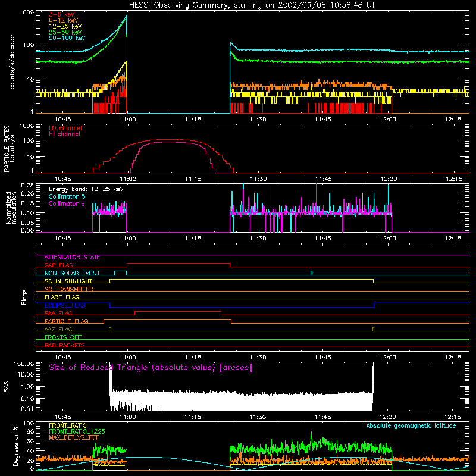
Task: Click 10:45 time label under Flags panel
Action: (x=62, y=358)
